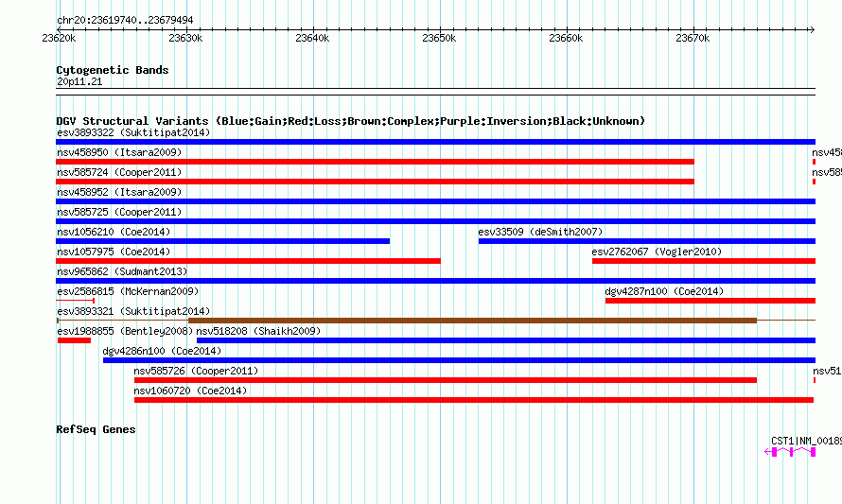Click the 23670k ruler tick label

(x=693, y=38)
